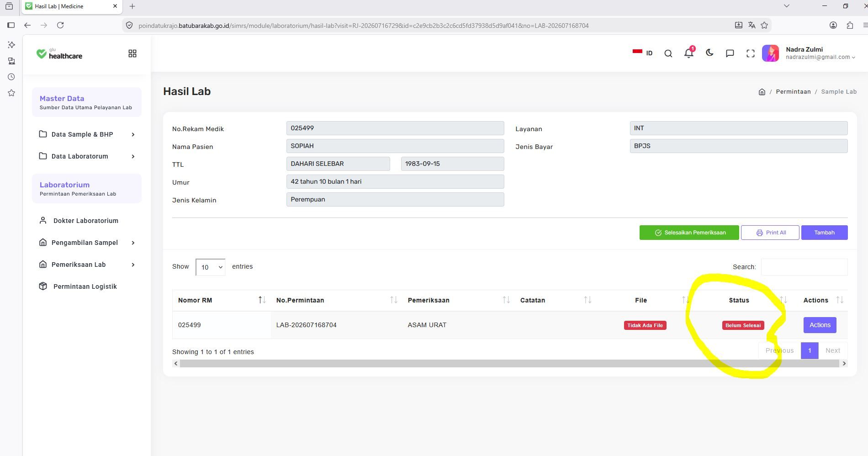This screenshot has width=868, height=456.
Task: Click the Selesaikan Pemeriksaan button
Action: point(689,233)
